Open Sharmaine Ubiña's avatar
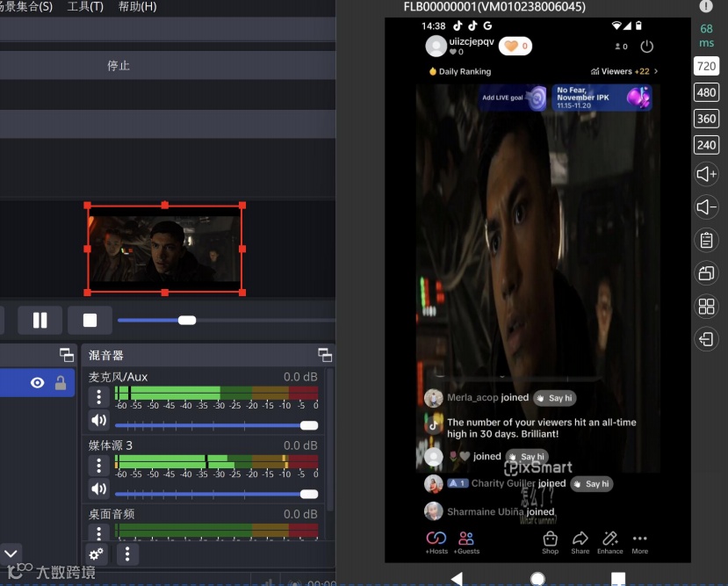This screenshot has width=728, height=586. point(433,511)
